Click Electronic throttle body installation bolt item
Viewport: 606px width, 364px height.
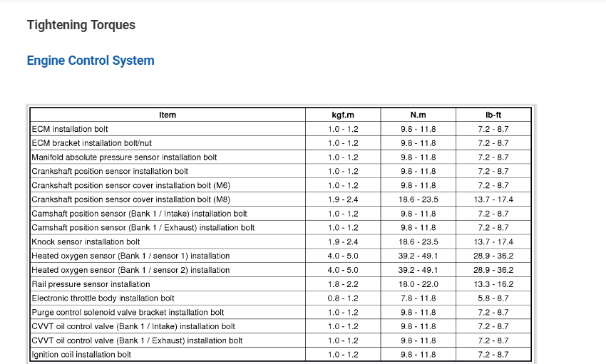tap(103, 298)
